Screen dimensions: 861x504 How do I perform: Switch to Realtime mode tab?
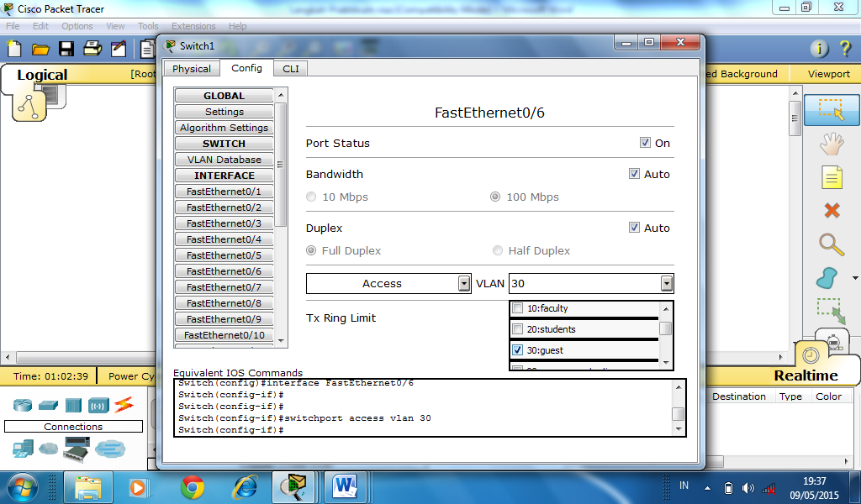[x=806, y=375]
